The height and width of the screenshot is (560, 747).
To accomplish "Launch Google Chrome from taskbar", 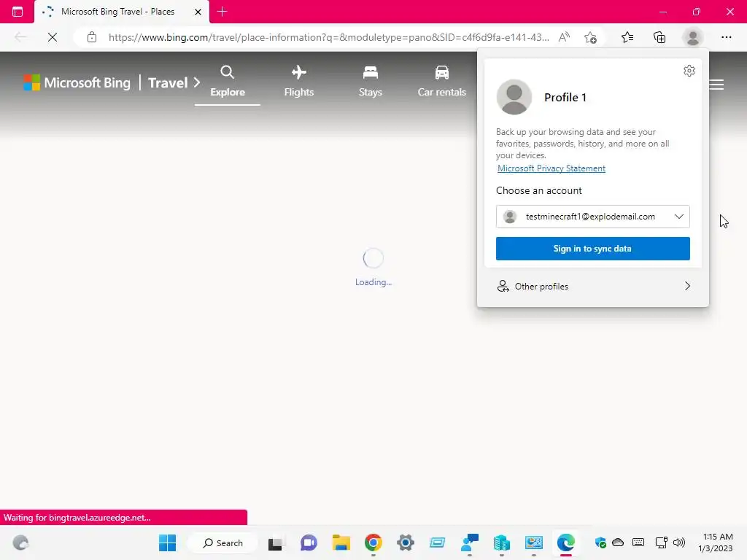I will coord(373,542).
